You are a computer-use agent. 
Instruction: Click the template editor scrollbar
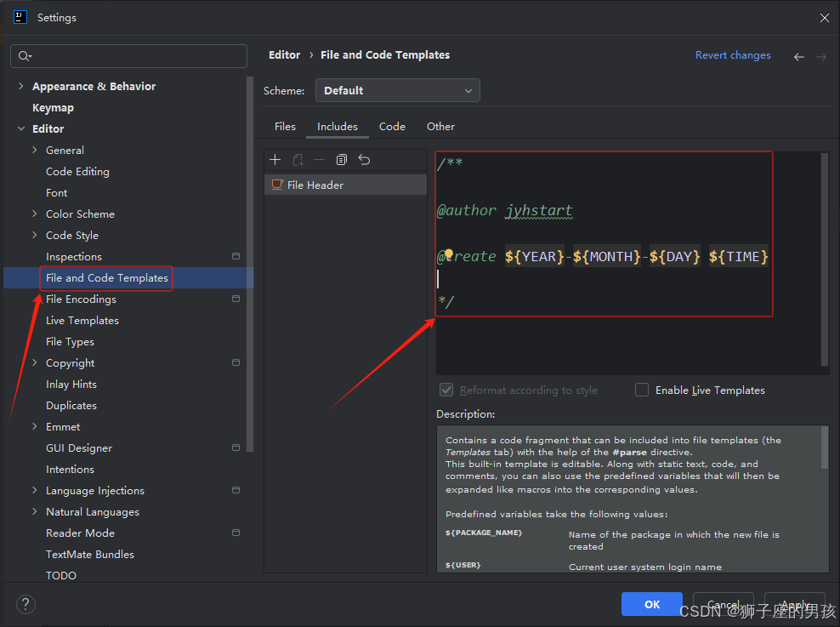(x=825, y=260)
